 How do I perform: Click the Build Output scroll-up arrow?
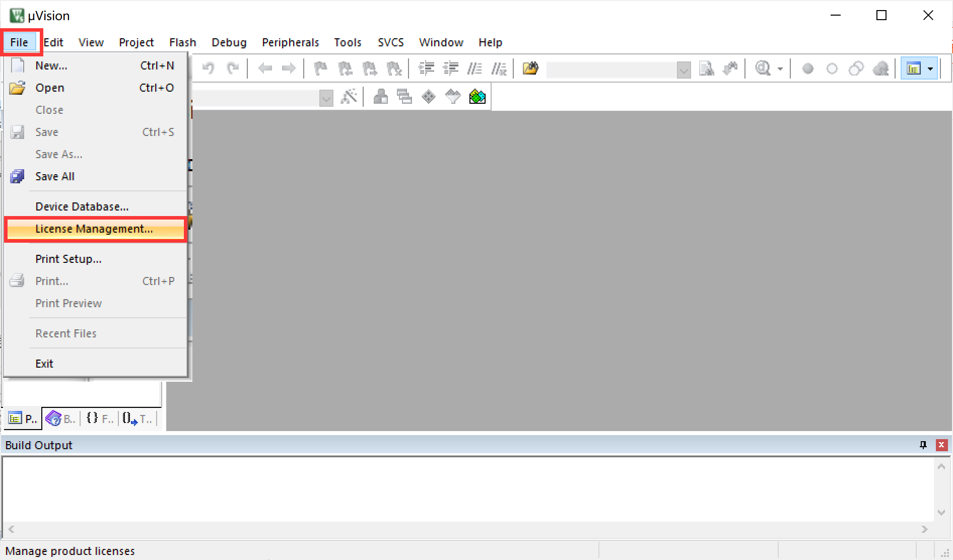(x=941, y=467)
